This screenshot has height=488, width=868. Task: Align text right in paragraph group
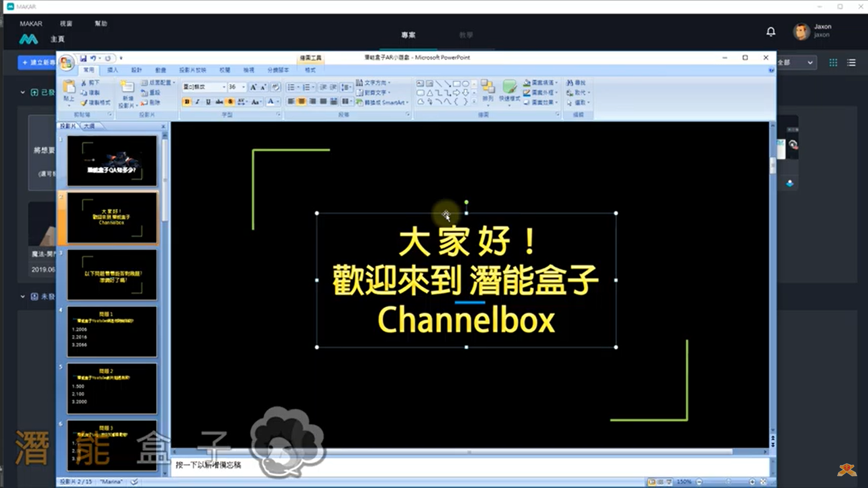(x=312, y=101)
